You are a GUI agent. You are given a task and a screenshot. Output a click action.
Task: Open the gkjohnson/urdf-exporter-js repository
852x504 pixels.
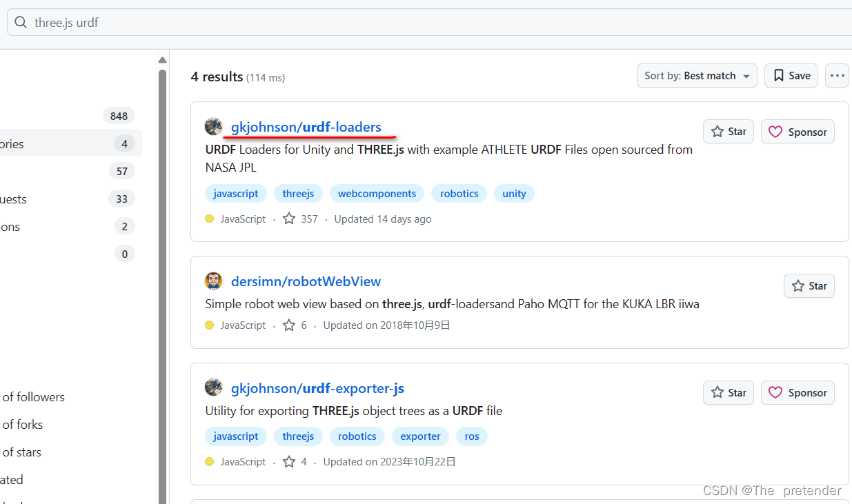(x=317, y=388)
